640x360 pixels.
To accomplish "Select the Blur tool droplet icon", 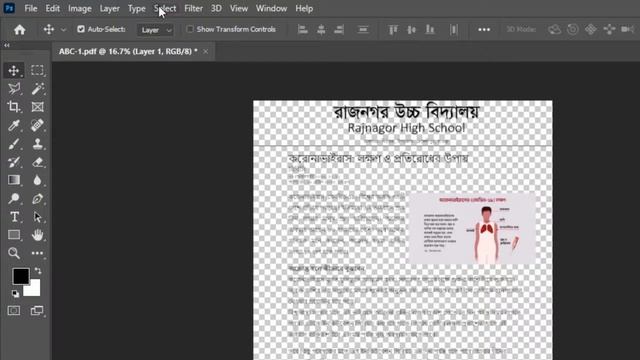I will [x=37, y=180].
